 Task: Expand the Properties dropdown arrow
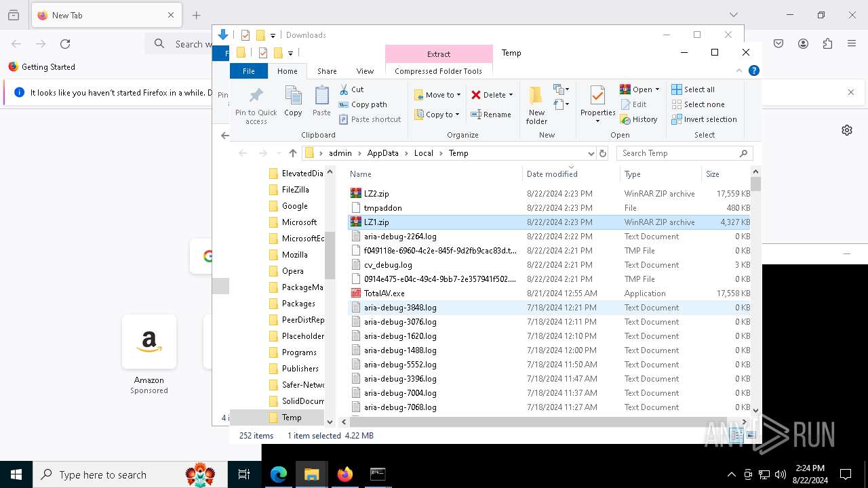(597, 121)
